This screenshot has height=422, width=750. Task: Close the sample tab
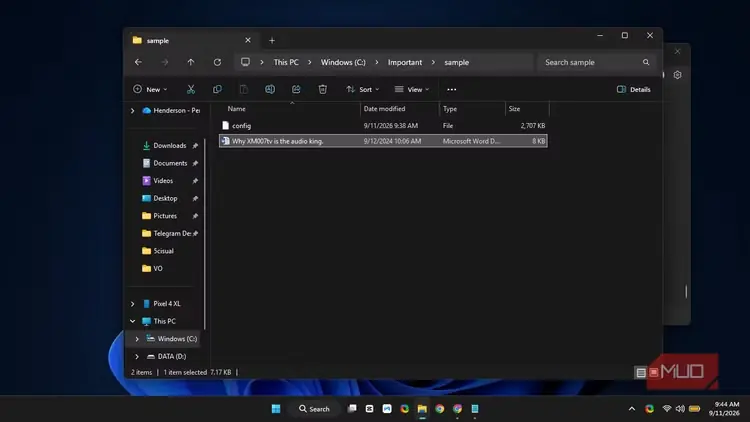pos(248,40)
